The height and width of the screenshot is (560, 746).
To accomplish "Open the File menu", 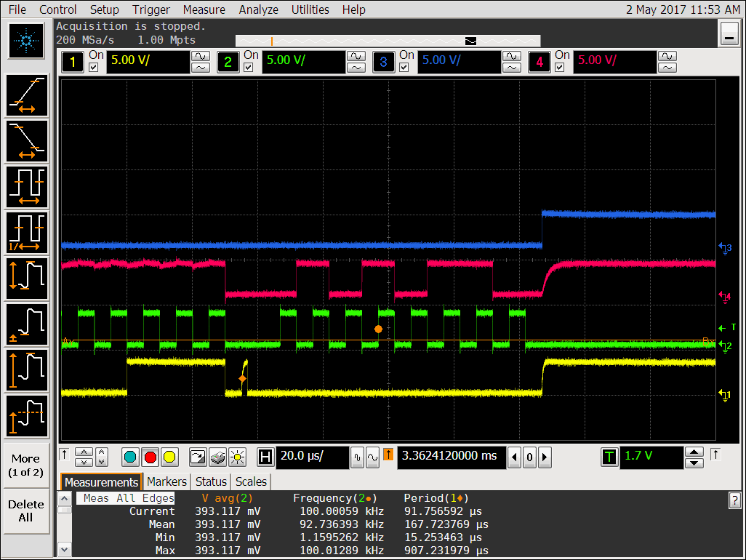I will coord(17,9).
